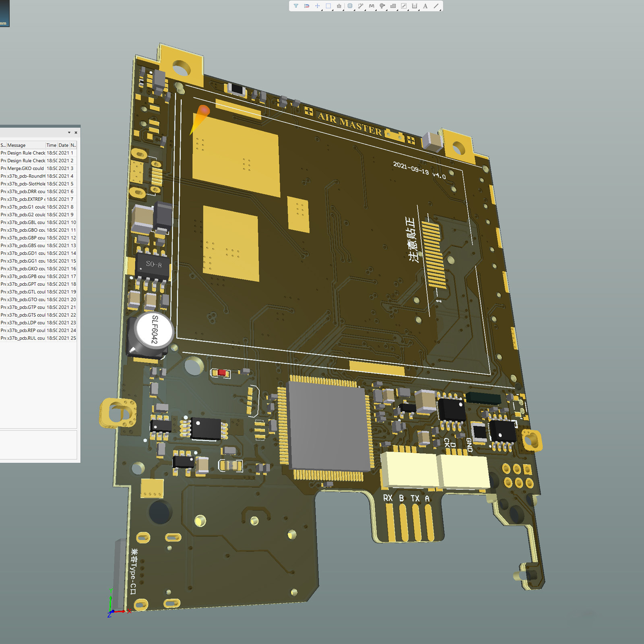Select the x37b_pcb.GTP message row
The width and height of the screenshot is (644, 644).
tap(38, 307)
